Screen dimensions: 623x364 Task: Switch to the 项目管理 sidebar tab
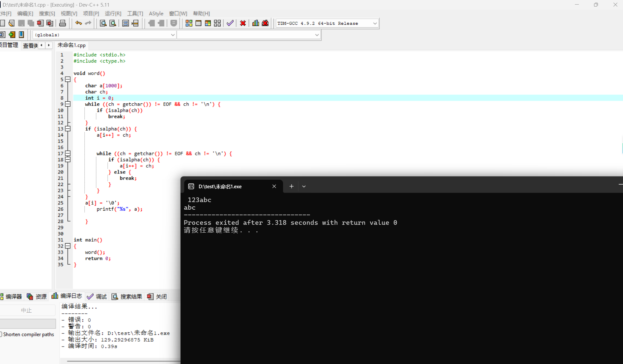pos(9,45)
